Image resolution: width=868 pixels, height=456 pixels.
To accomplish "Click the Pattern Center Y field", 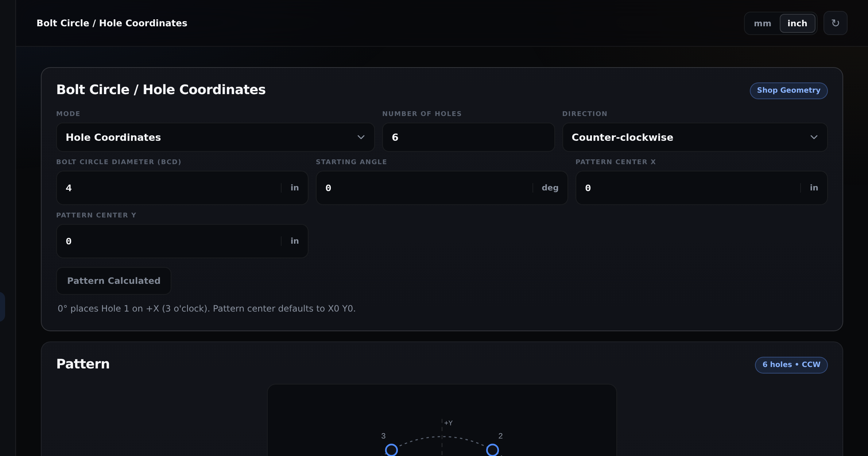I will point(182,241).
